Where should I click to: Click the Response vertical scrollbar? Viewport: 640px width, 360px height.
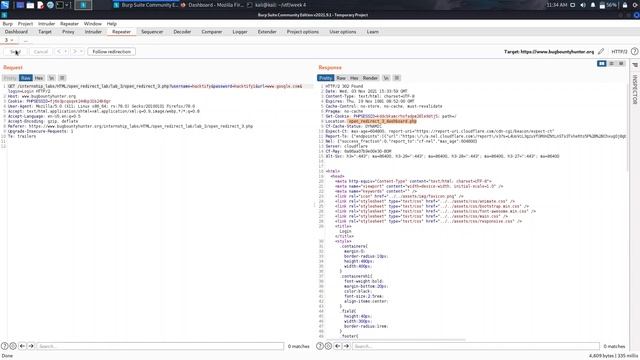coord(629,128)
